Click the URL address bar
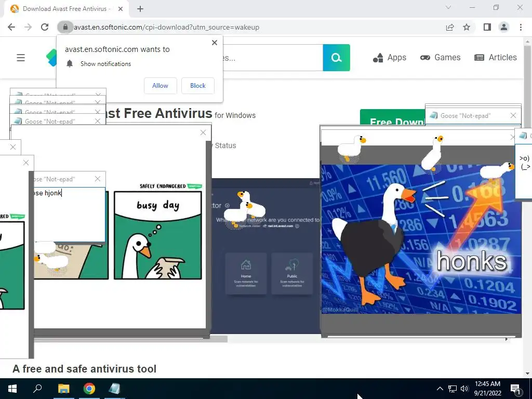532x399 pixels. (251, 27)
